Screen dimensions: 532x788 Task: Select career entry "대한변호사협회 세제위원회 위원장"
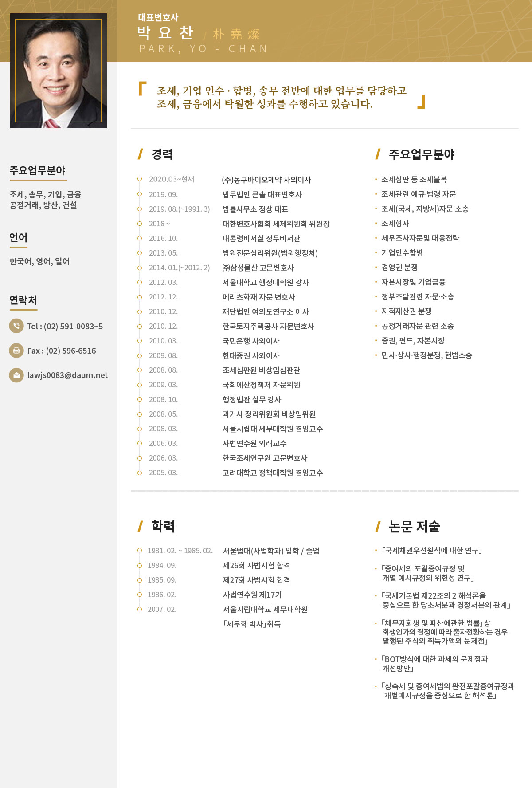[276, 224]
